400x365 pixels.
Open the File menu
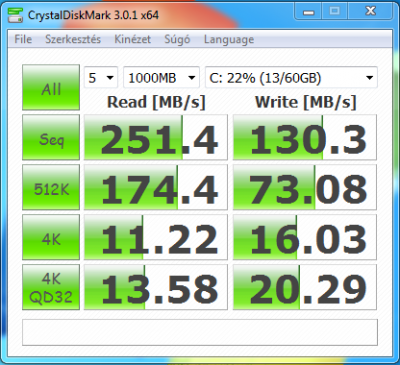click(x=23, y=39)
